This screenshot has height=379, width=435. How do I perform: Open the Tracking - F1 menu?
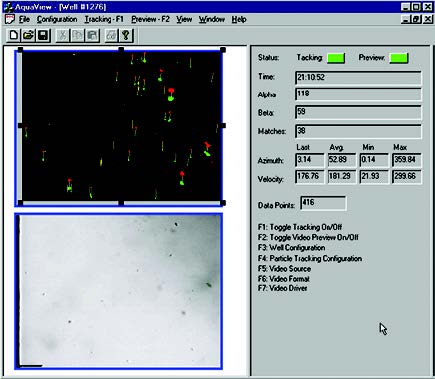pos(104,19)
